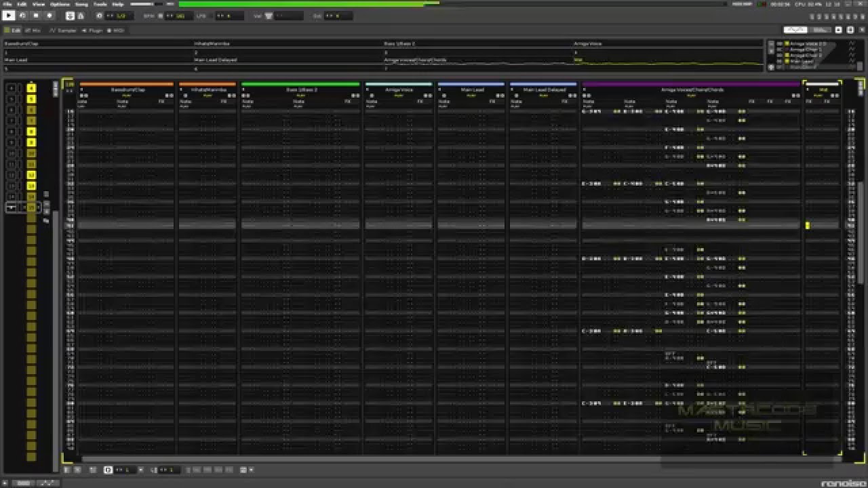Switch to the Sampler tab
The image size is (868, 488).
(63, 30)
